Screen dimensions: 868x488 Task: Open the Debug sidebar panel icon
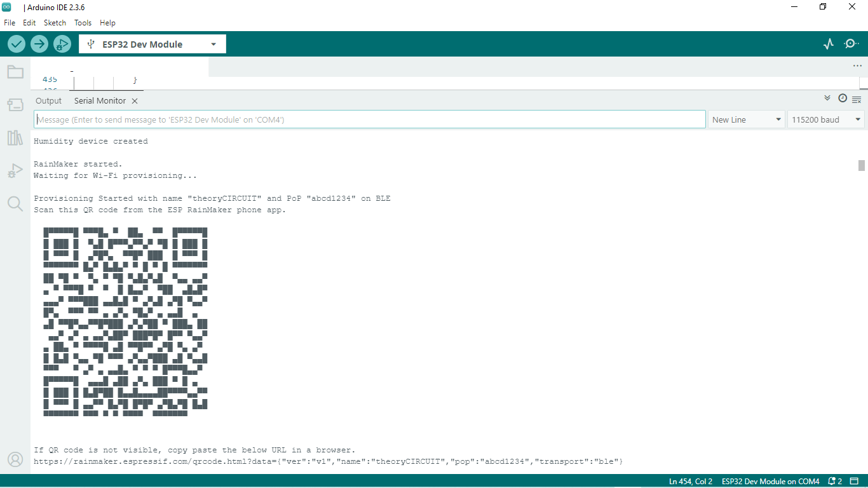pyautogui.click(x=15, y=171)
